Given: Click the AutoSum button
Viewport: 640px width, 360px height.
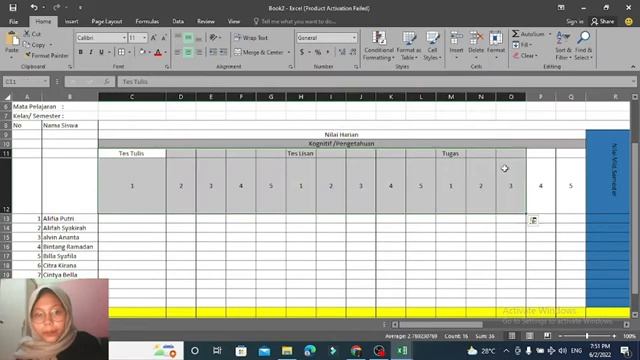Looking at the screenshot, I should click(529, 34).
